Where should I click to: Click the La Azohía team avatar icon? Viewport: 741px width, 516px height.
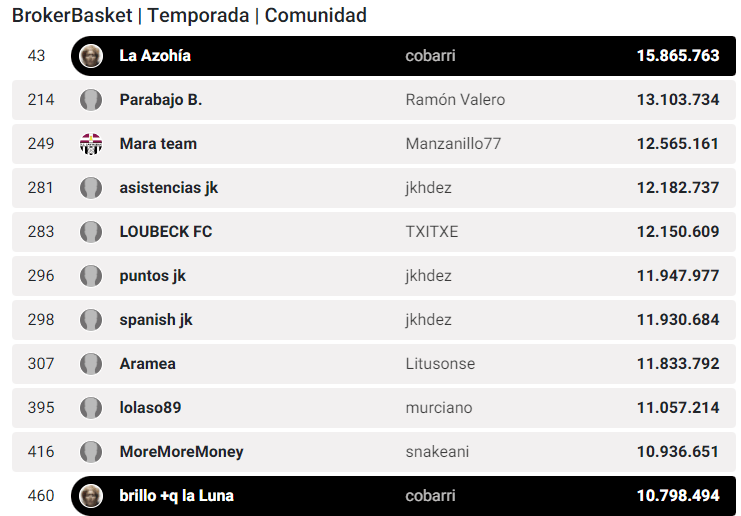tap(91, 56)
